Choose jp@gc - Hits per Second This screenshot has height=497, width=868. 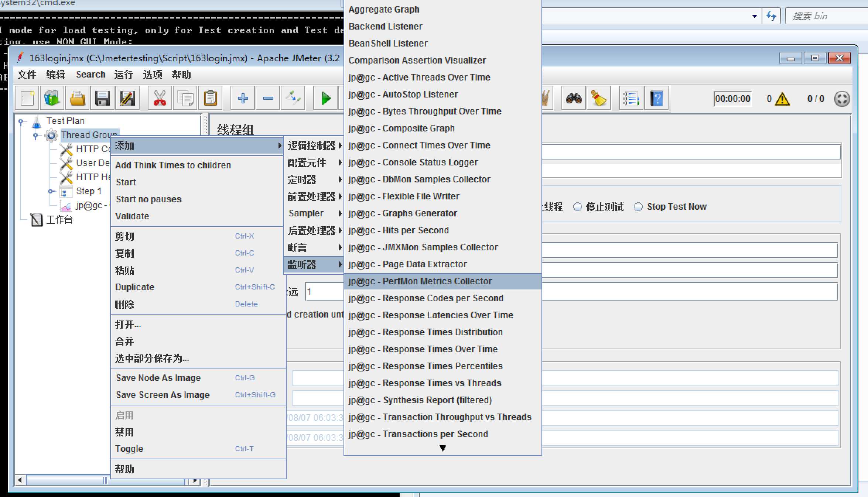(x=442, y=230)
